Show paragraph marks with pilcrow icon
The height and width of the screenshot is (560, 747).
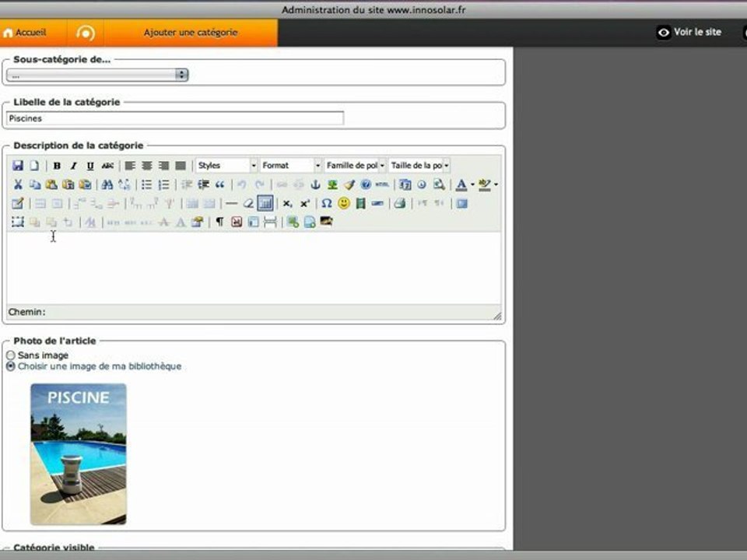[x=219, y=222]
